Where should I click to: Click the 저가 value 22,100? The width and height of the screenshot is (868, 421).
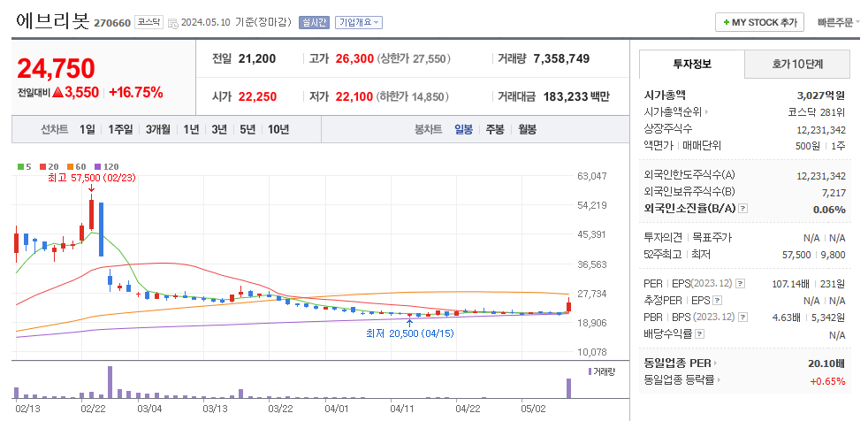pyautogui.click(x=354, y=97)
